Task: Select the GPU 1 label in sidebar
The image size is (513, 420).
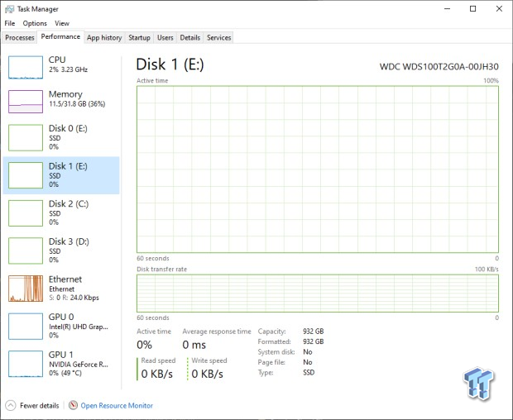Action: coord(61,355)
